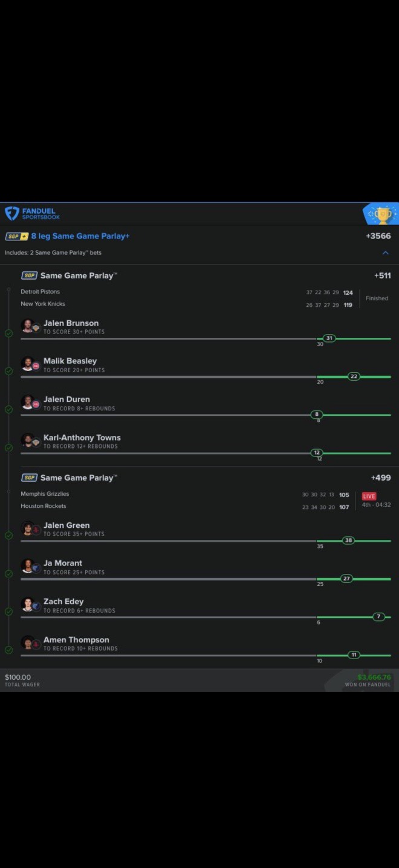This screenshot has height=868, width=399.
Task: Open the 8 leg Same Game Parlay+ title
Action: tap(80, 236)
